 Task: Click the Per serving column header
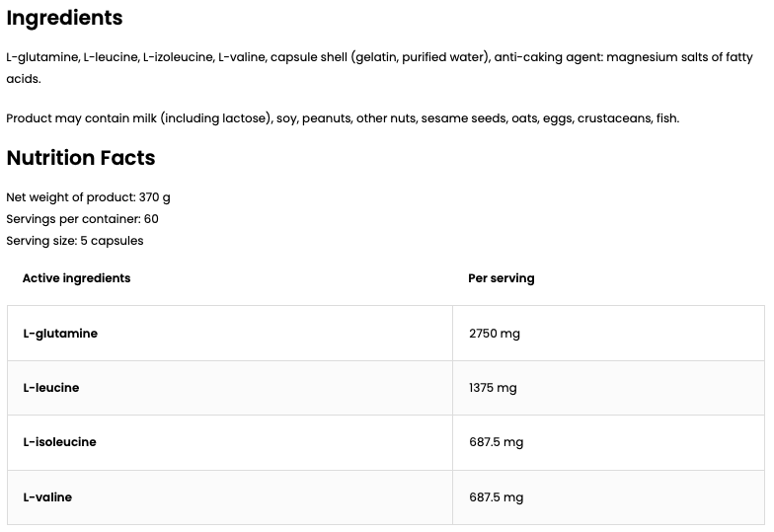501,278
